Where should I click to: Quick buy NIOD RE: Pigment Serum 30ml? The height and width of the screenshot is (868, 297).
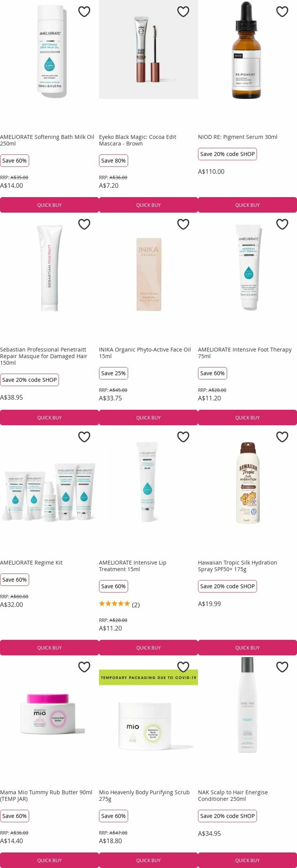tap(247, 205)
